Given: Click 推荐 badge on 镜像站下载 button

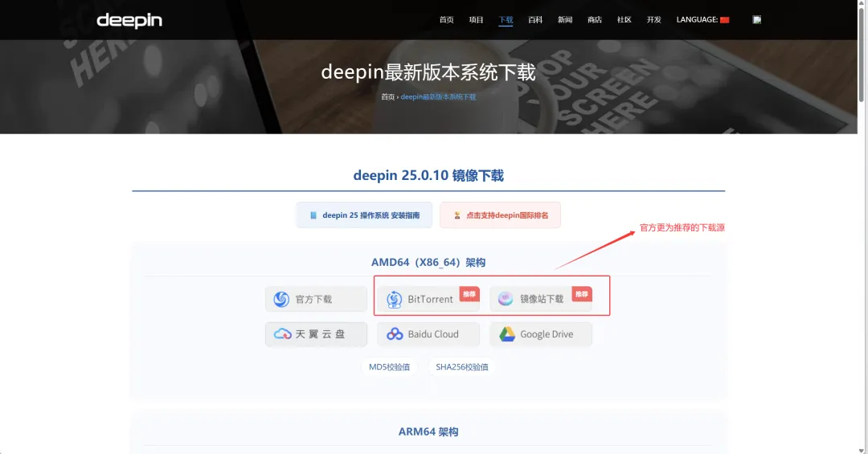Looking at the screenshot, I should point(582,294).
